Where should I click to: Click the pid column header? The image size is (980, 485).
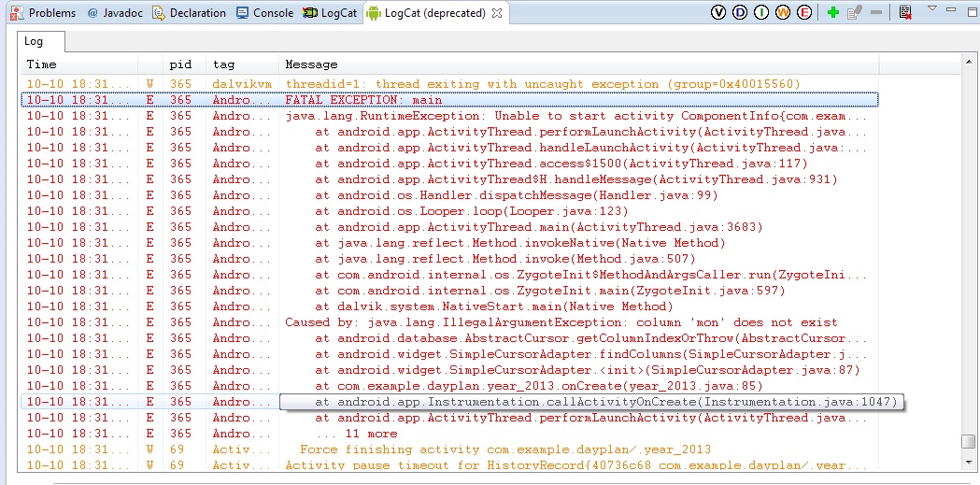tap(184, 64)
